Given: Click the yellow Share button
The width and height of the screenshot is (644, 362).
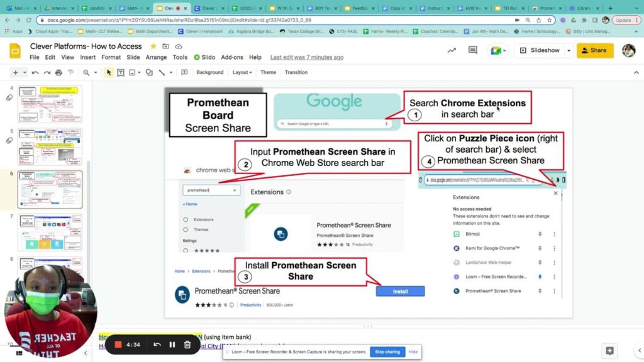Looking at the screenshot, I should pyautogui.click(x=595, y=50).
